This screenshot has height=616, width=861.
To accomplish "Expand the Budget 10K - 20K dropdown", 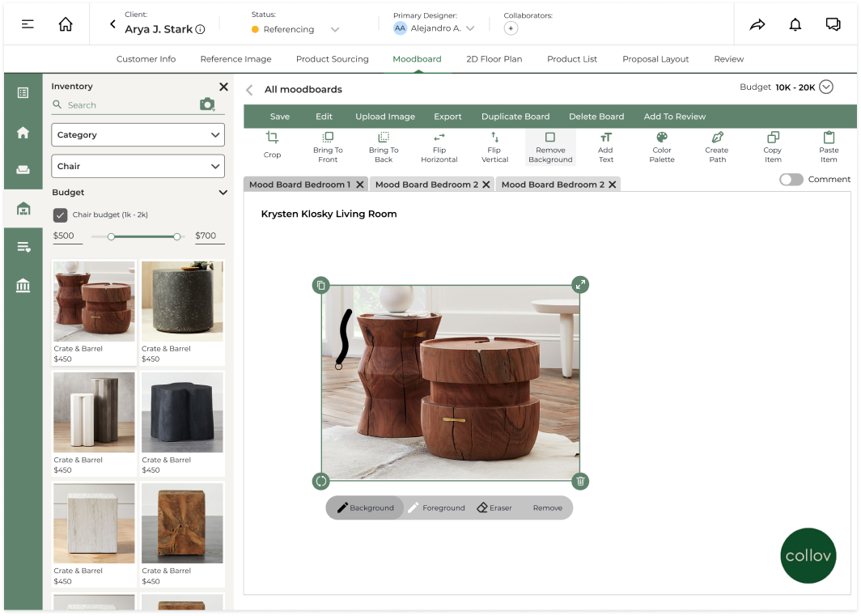I will pos(826,87).
